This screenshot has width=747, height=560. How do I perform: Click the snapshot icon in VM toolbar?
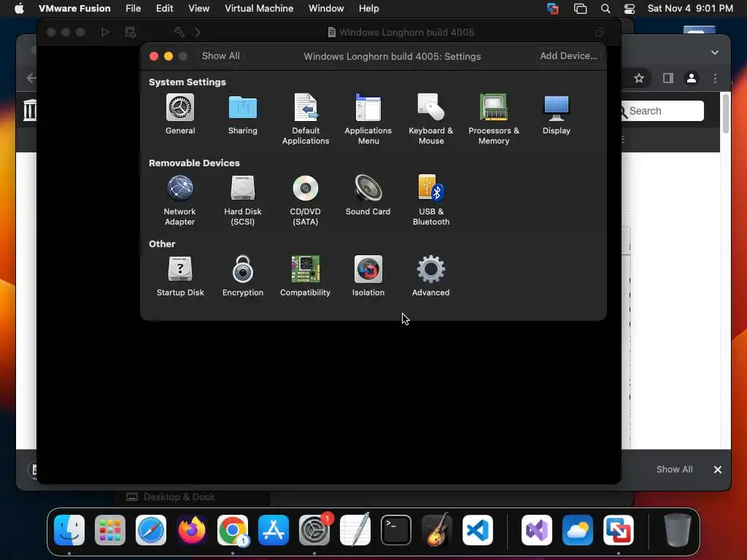130,32
